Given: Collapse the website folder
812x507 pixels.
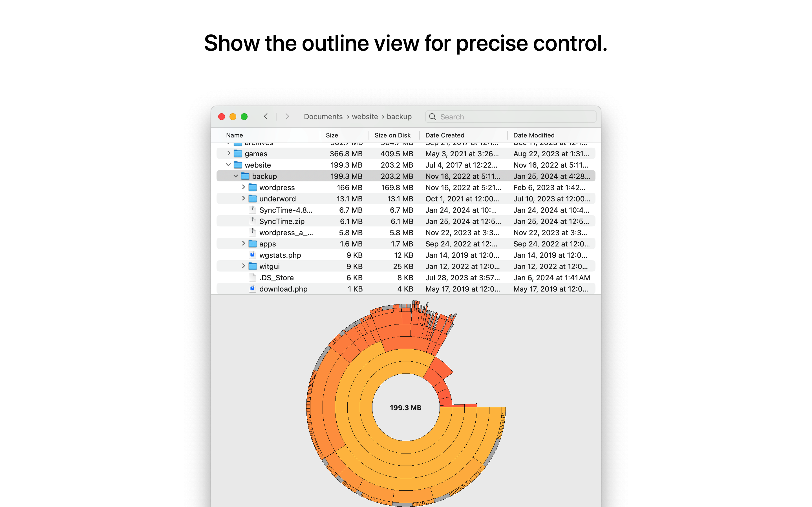Looking at the screenshot, I should coord(228,165).
